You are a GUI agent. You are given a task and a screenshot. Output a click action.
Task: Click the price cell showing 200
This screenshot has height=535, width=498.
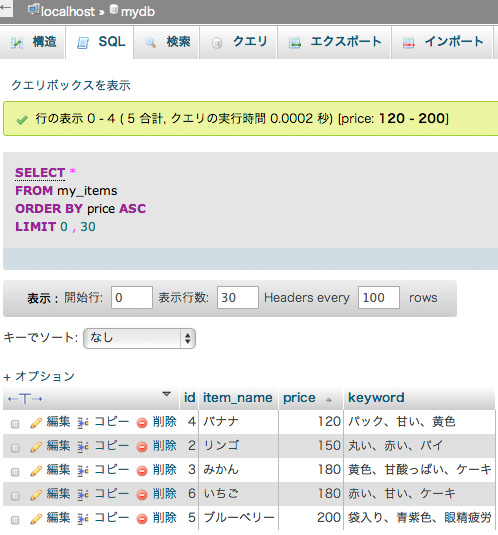pos(311,518)
